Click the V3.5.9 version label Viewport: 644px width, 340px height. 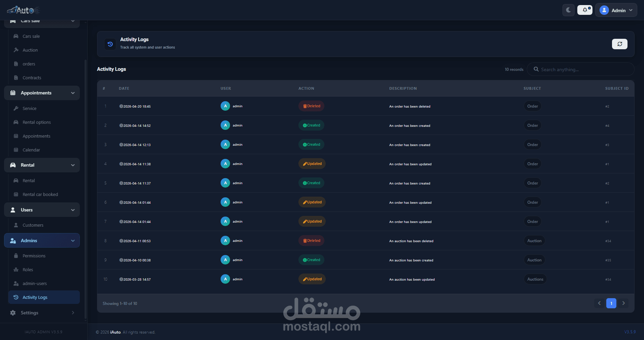630,332
